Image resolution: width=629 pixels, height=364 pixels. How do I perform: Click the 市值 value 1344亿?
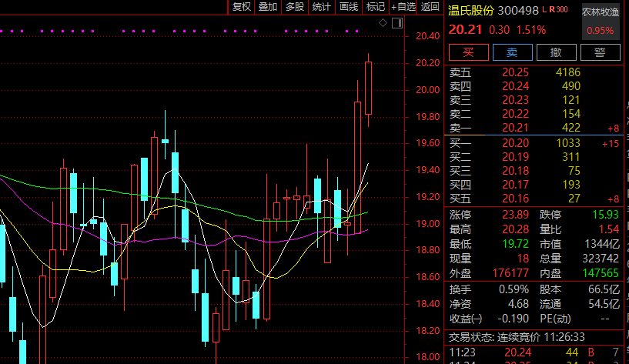click(602, 244)
